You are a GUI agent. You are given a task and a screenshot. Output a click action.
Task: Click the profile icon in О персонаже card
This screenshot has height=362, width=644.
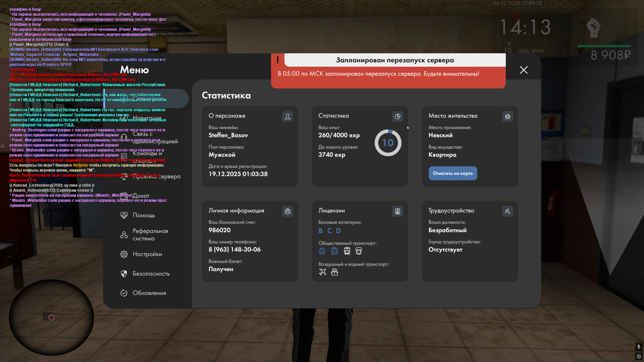[x=287, y=116]
